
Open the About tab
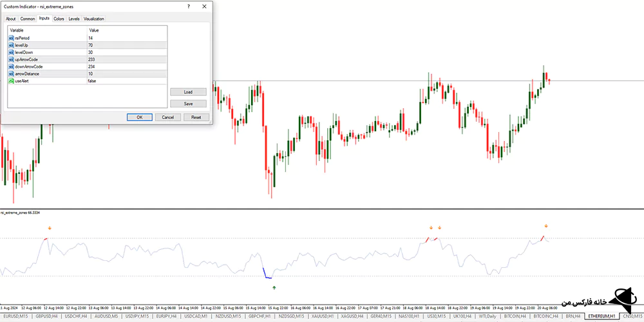pos(11,19)
